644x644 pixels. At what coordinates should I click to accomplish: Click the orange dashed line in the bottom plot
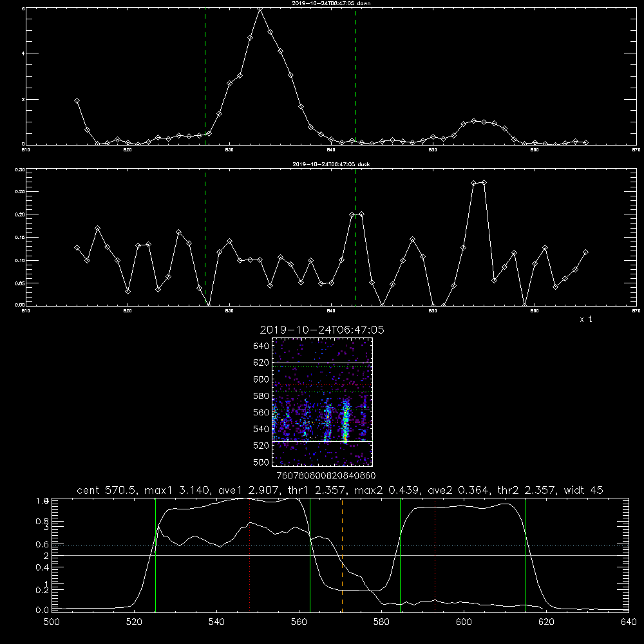[342, 554]
